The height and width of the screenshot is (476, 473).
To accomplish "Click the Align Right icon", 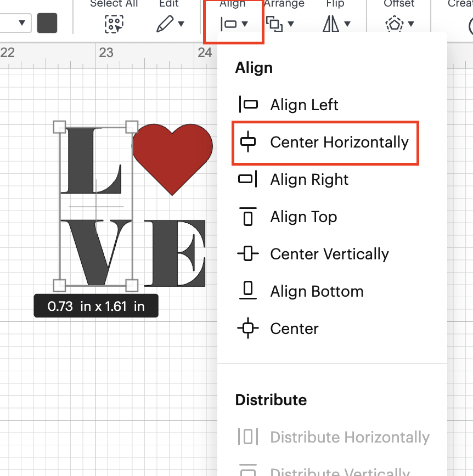I will [247, 180].
